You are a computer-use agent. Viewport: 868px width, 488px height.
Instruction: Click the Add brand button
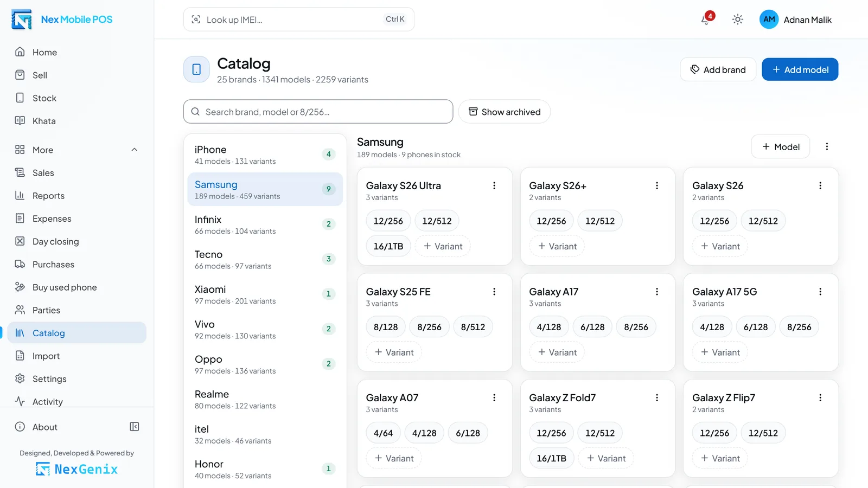tap(718, 69)
